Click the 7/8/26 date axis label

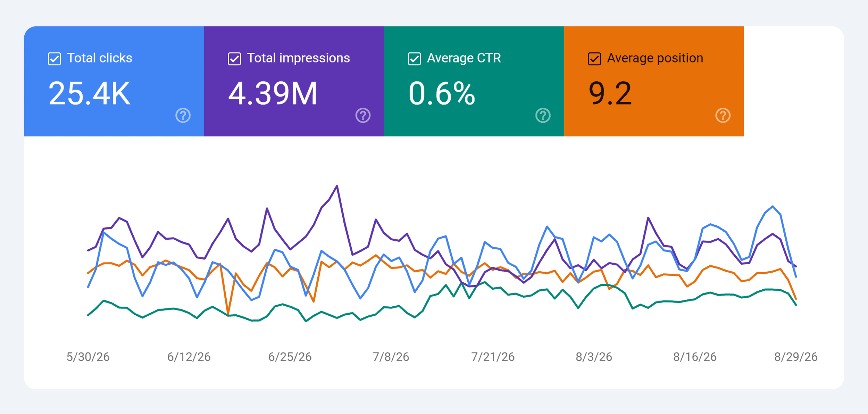pos(391,357)
